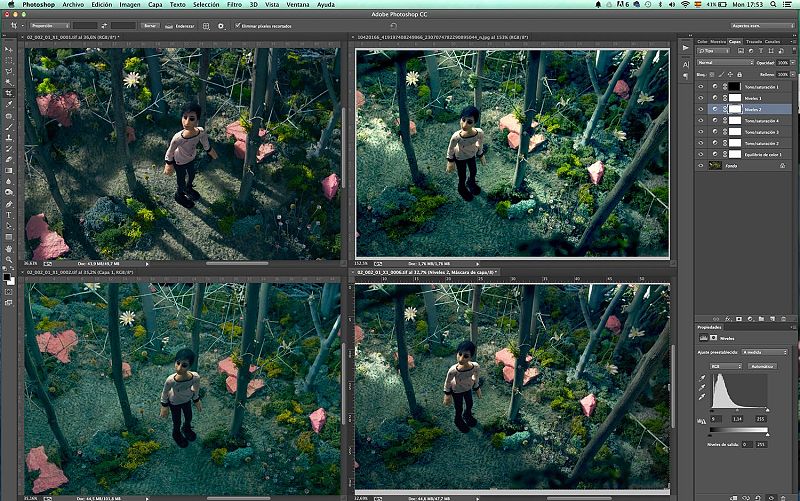Select the Eraser tool
800x501 pixels.
(9, 160)
